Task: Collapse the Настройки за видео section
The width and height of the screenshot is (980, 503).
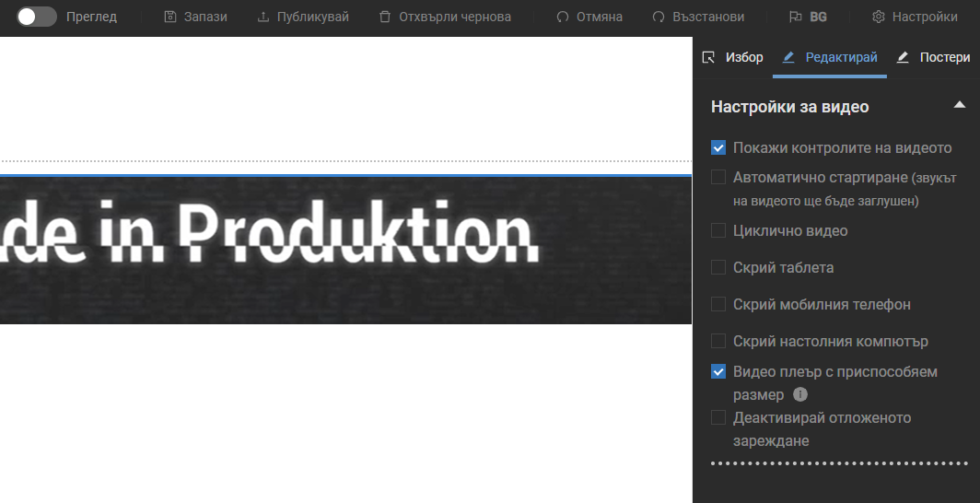Action: pyautogui.click(x=959, y=105)
